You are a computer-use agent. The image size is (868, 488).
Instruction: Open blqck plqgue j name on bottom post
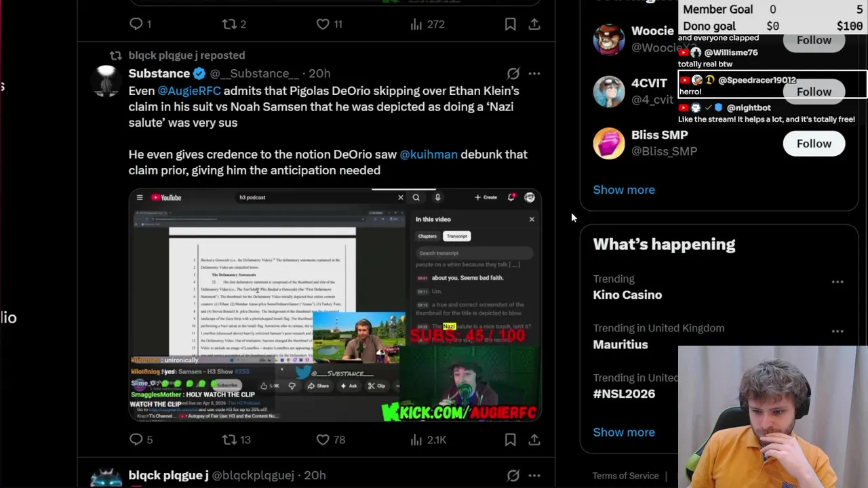[x=168, y=476]
